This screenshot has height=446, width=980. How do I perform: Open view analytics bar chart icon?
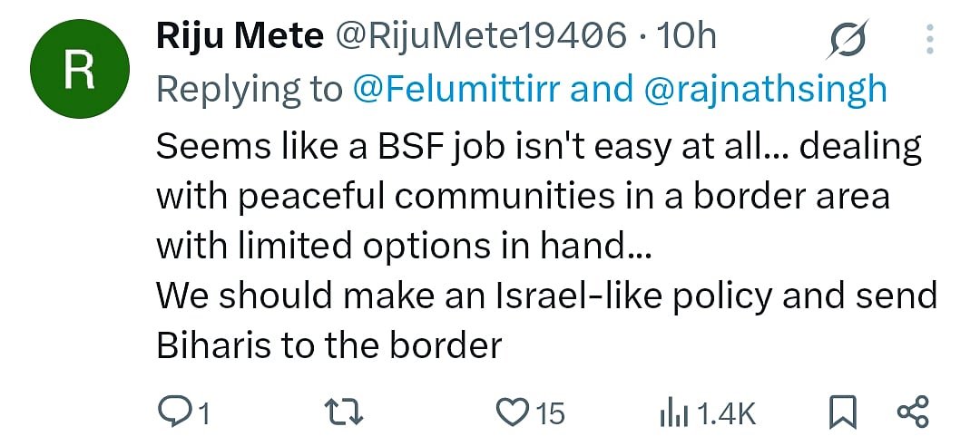click(672, 413)
